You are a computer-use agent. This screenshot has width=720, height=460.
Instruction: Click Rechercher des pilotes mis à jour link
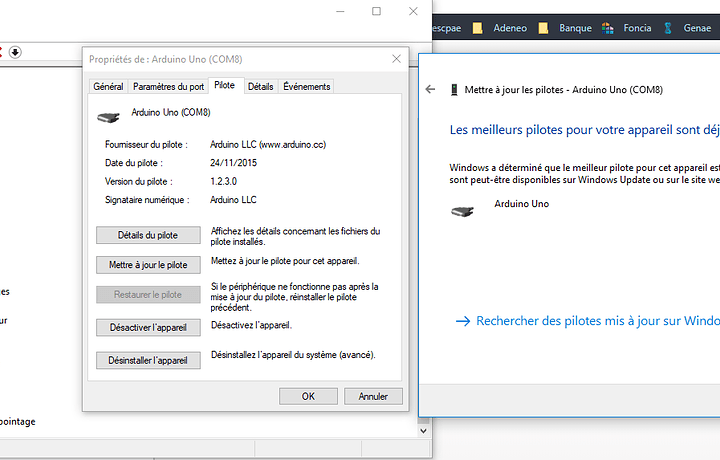(x=587, y=320)
